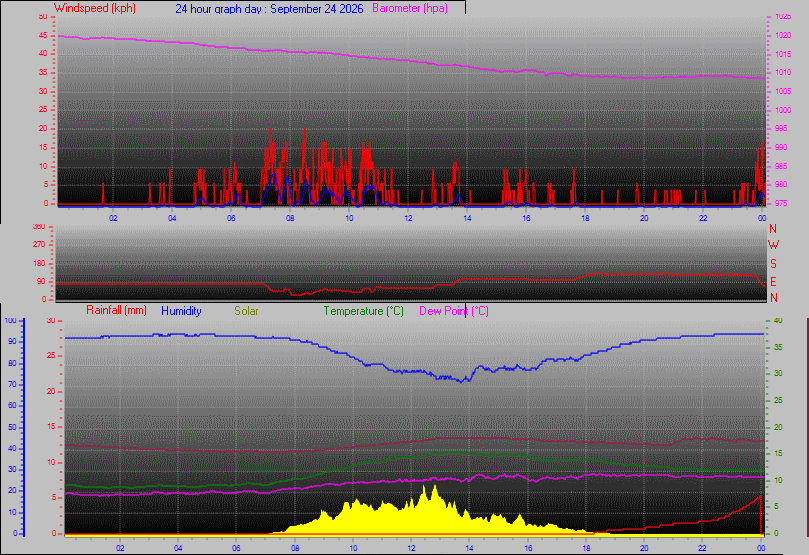809x555 pixels.
Task: Click the 'Humidity' legend label
Action: 181,311
